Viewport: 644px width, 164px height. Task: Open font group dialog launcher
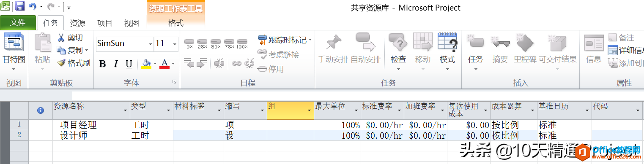[x=174, y=82]
